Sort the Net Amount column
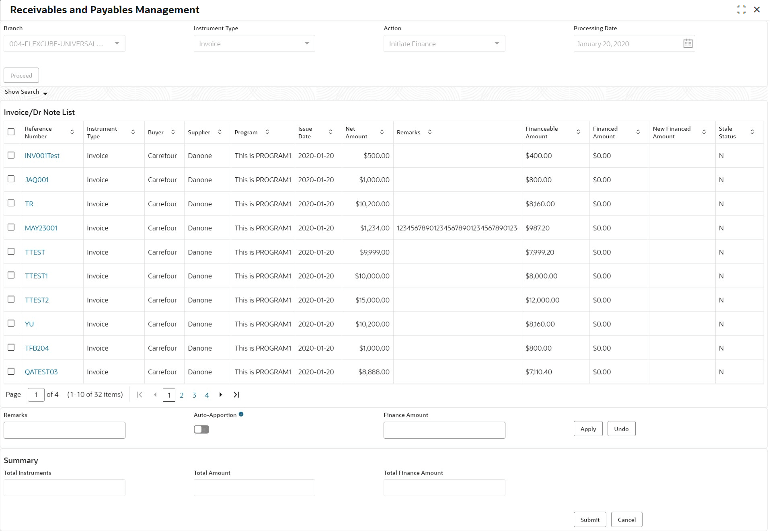This screenshot has width=770, height=532. (382, 132)
